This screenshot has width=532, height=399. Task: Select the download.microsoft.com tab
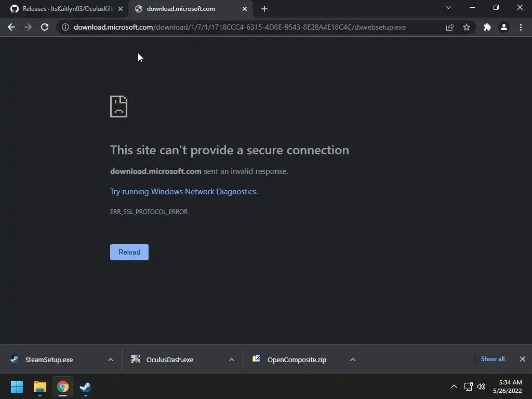click(x=190, y=9)
